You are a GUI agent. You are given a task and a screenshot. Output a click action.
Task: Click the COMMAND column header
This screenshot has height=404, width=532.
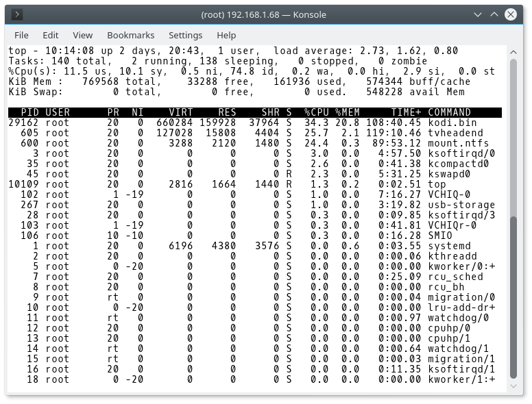[x=449, y=112]
